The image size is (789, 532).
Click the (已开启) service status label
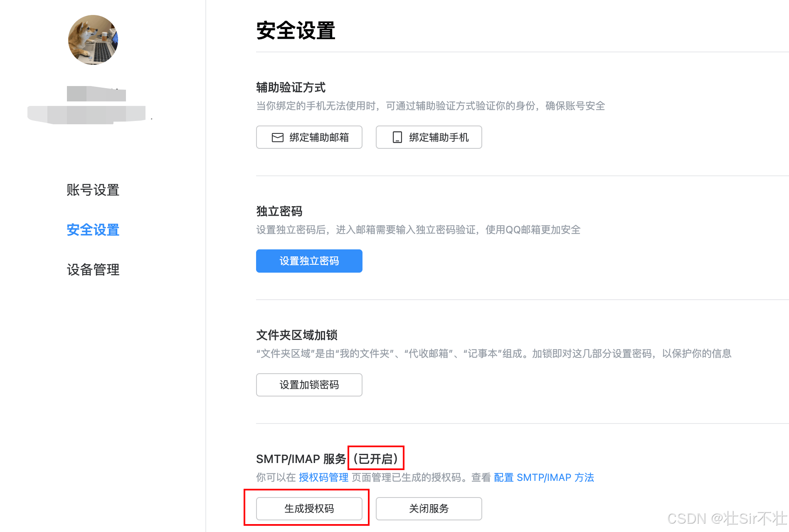click(376, 459)
